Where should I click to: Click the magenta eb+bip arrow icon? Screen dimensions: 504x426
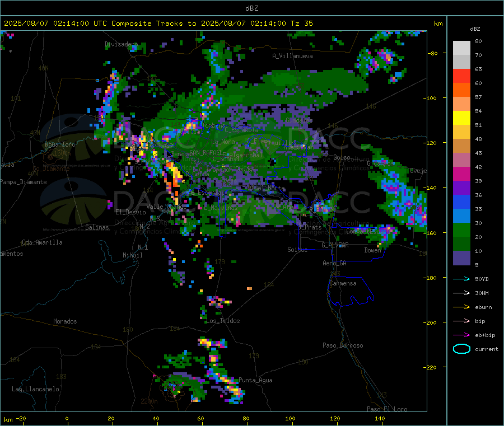pyautogui.click(x=461, y=335)
